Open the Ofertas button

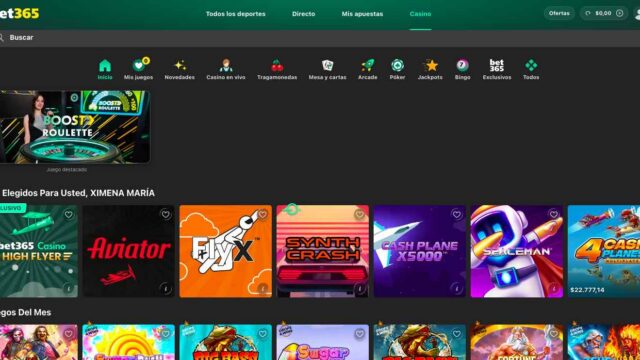coord(559,13)
